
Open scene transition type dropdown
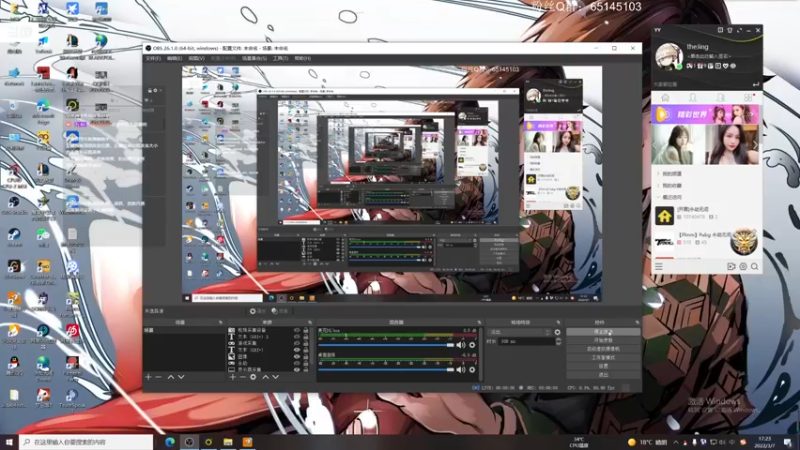coord(519,332)
